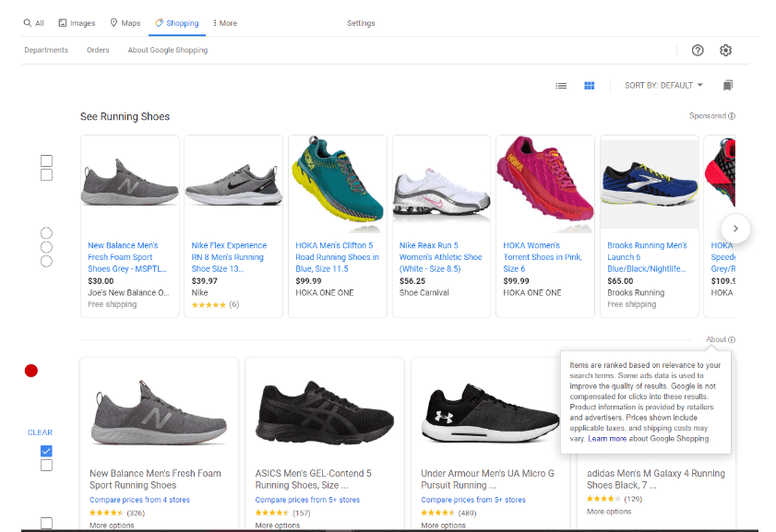Click the black ASICS GEL-Contend shoe image

click(x=325, y=414)
